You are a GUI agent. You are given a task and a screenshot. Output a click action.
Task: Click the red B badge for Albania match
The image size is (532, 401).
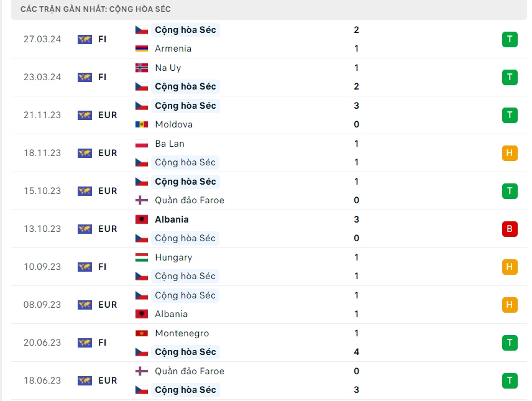pyautogui.click(x=510, y=229)
